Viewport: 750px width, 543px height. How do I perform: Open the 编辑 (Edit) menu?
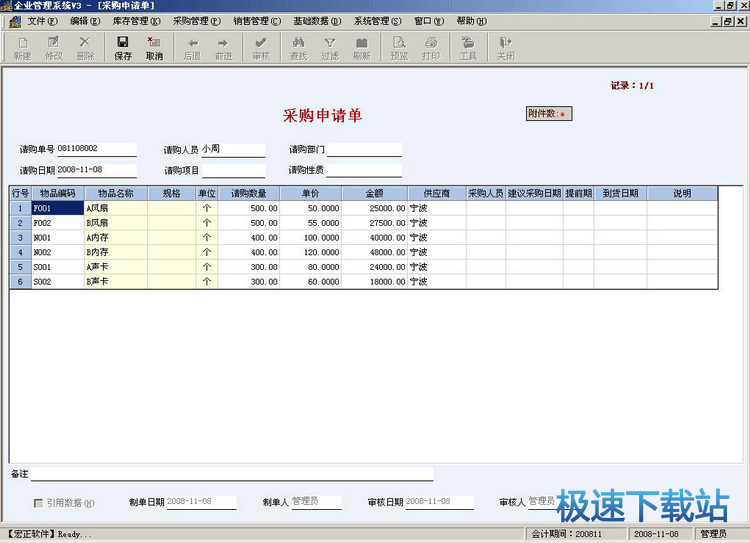[85, 21]
